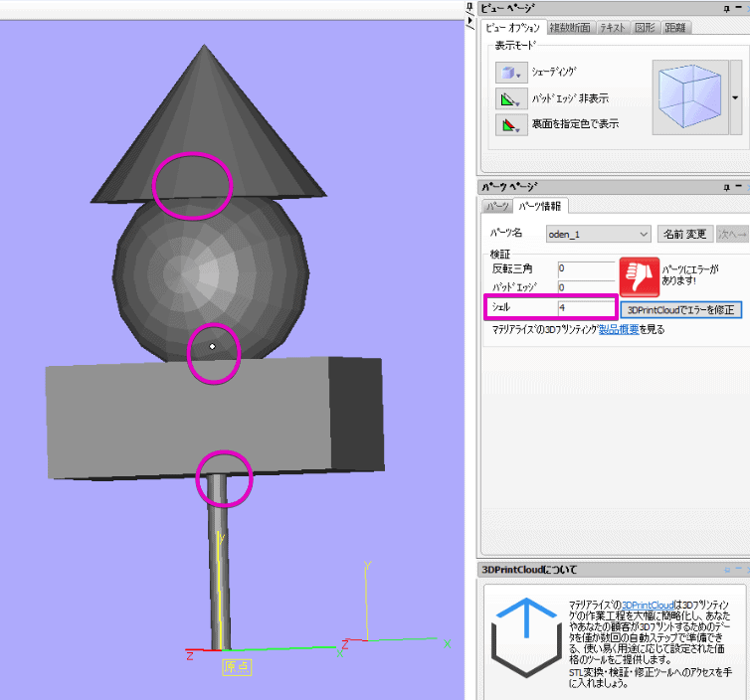Open the shading display mode icon

(x=511, y=74)
